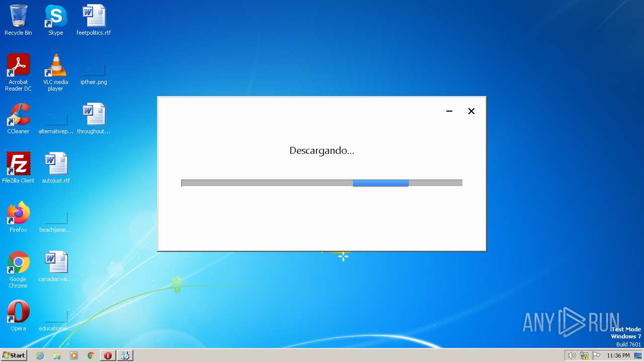Click the Start button

point(14,355)
